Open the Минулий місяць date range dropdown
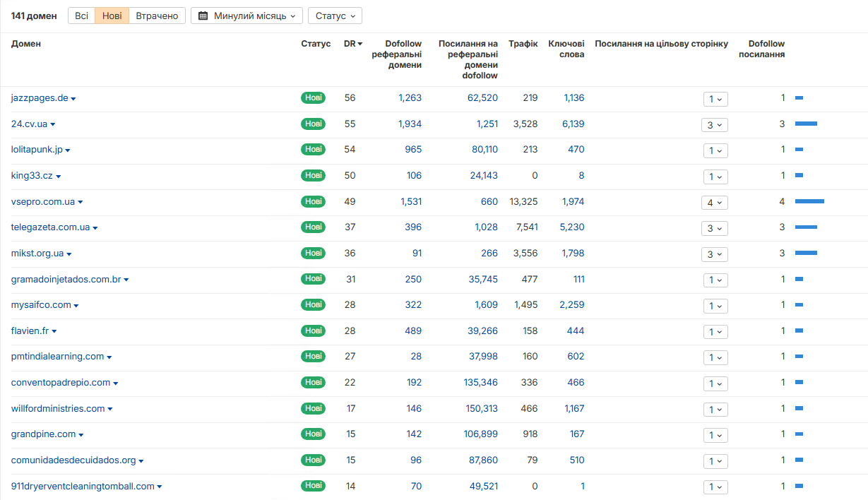 [246, 16]
